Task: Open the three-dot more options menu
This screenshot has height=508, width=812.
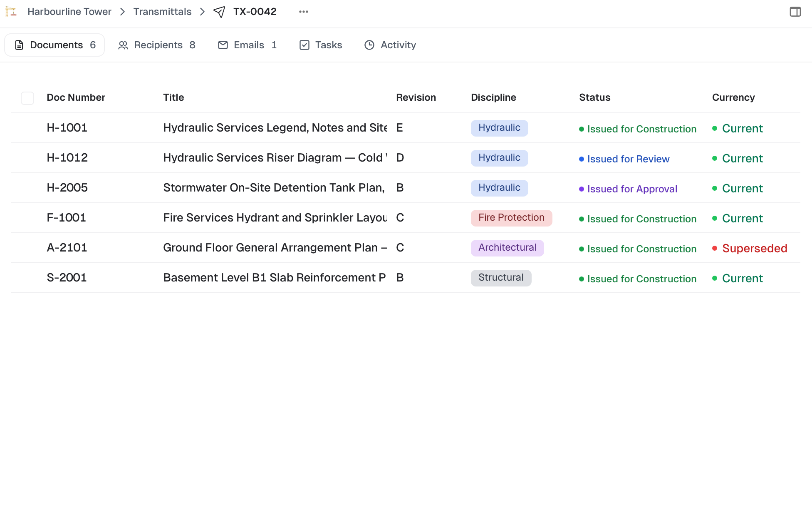Action: pos(304,12)
